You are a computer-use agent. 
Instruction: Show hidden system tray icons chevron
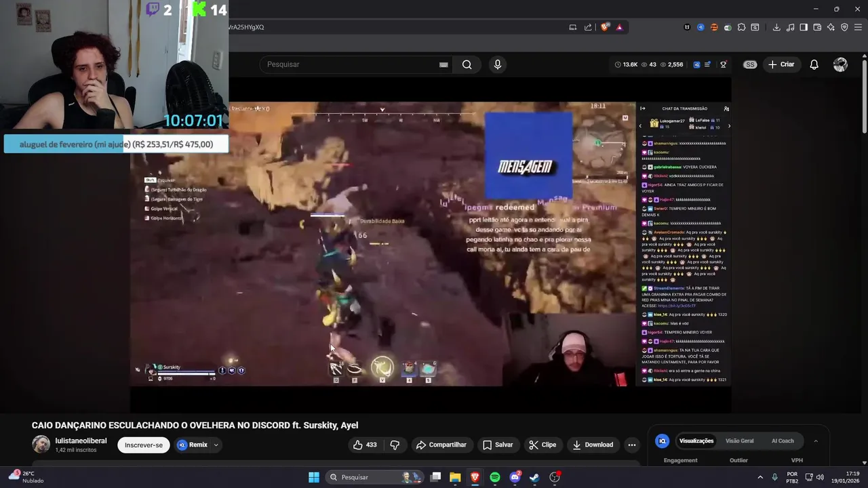coord(759,477)
